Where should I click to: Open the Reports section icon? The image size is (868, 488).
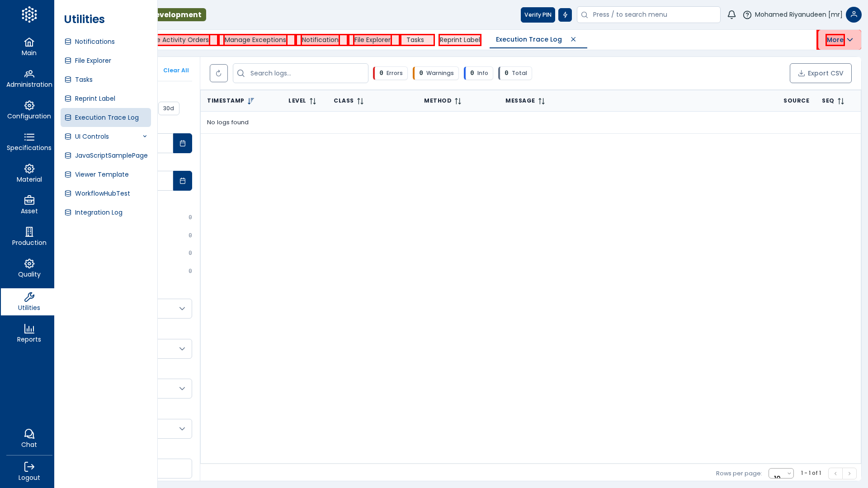29,333
